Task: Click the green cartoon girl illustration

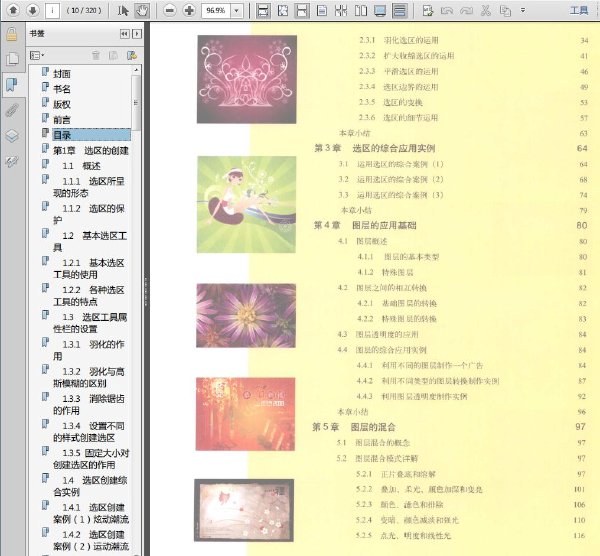Action: [x=246, y=204]
